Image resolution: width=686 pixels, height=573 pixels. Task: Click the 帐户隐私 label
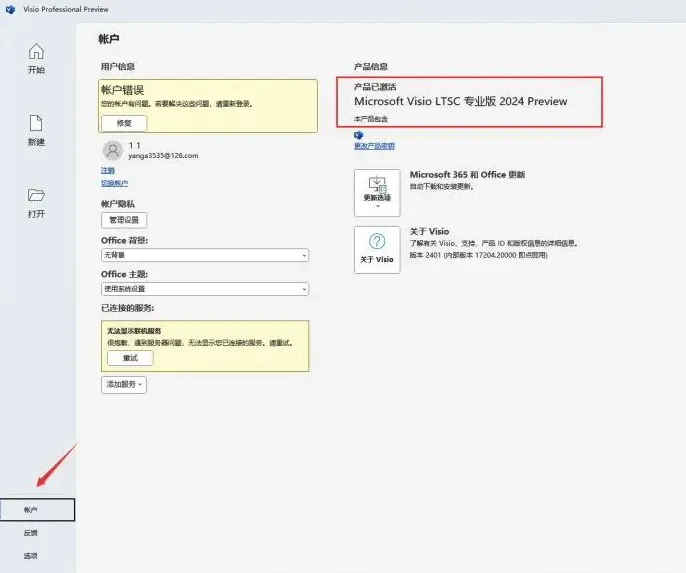tap(118, 204)
